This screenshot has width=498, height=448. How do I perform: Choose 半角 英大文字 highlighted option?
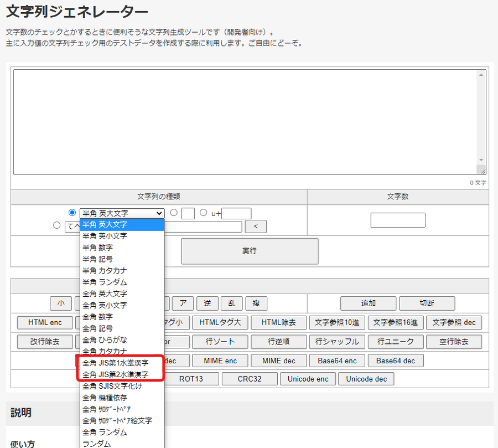coord(122,224)
